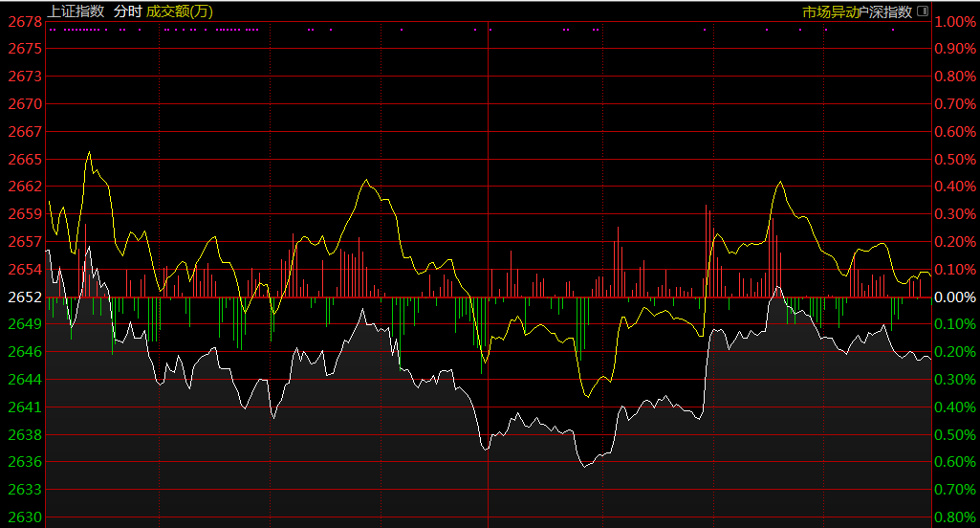Click the 0.00% label on right axis
The image size is (980, 528).
955,297
